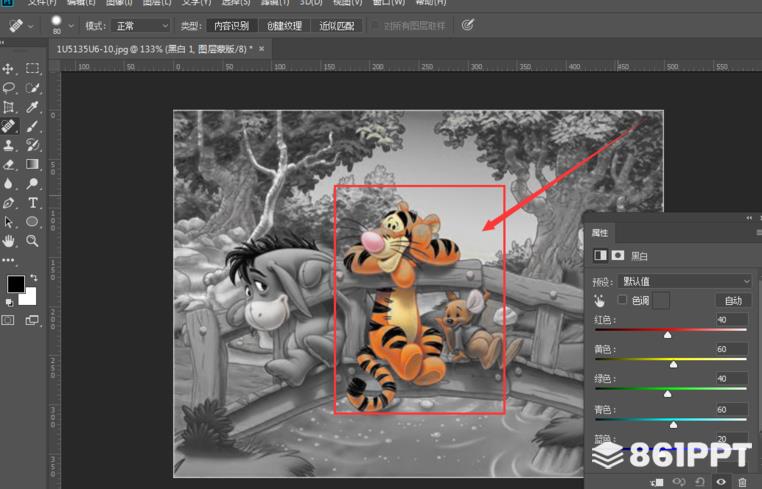The image size is (762, 489).
Task: Open the 预设 默认值 preset dropdown
Action: (x=685, y=281)
